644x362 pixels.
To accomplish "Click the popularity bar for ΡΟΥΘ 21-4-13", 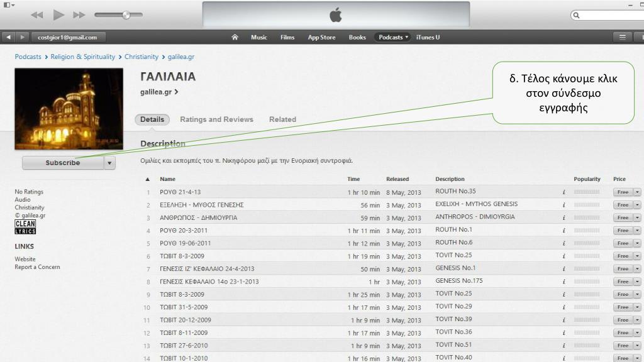I will 587,192.
